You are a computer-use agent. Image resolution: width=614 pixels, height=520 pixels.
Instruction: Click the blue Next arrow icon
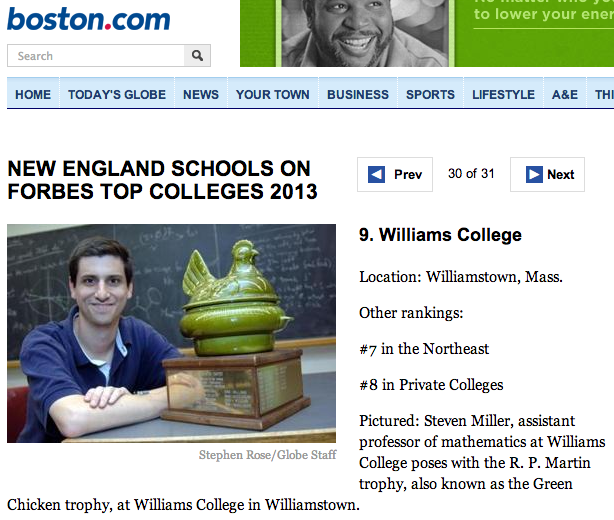[534, 174]
